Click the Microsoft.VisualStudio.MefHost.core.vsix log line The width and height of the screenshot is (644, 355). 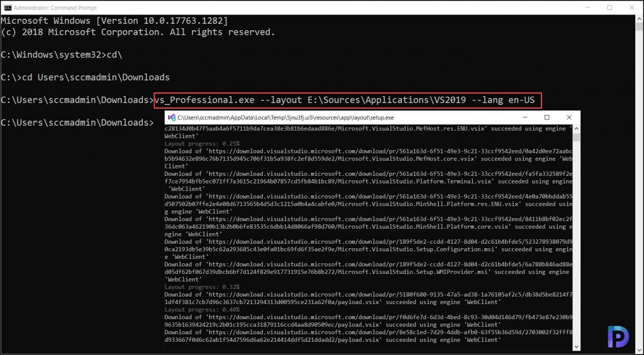(x=369, y=158)
